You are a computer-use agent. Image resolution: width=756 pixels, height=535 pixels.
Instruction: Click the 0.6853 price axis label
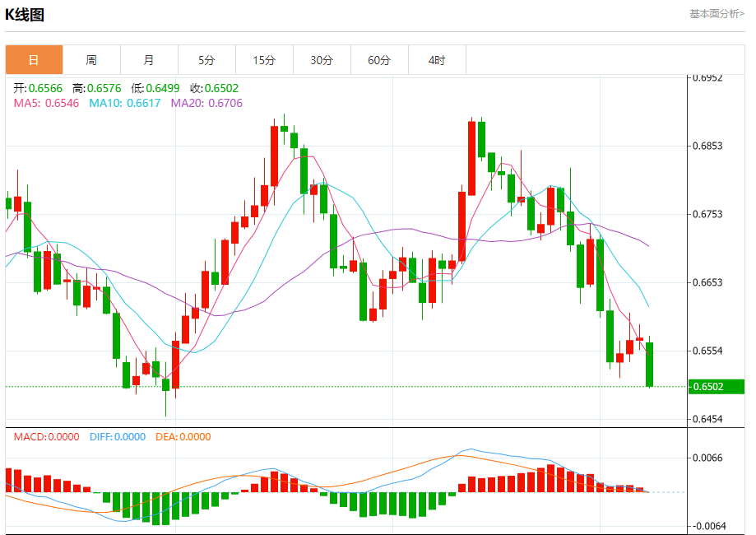tap(707, 146)
